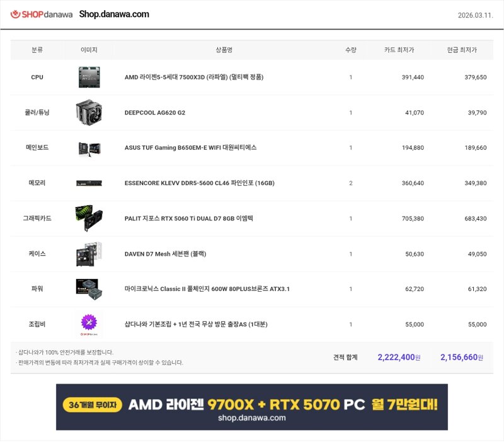Click the AMD 9700X + RTX 5070 banner
The height and width of the screenshot is (444, 504).
pos(251,407)
